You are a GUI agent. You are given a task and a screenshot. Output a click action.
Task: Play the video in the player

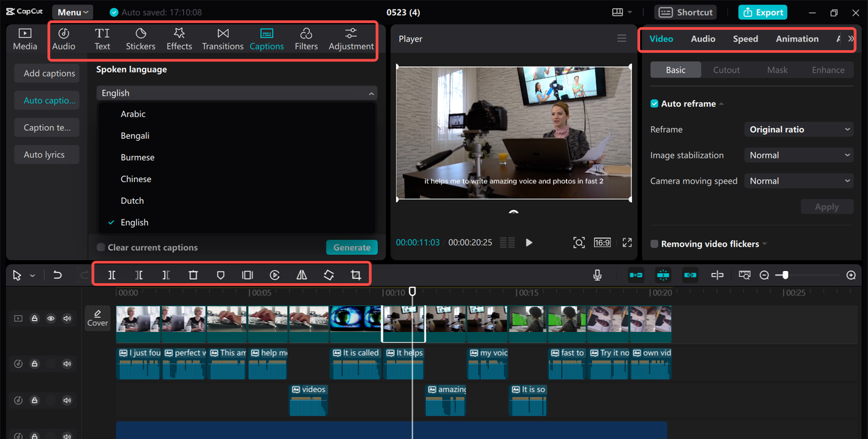coord(529,243)
